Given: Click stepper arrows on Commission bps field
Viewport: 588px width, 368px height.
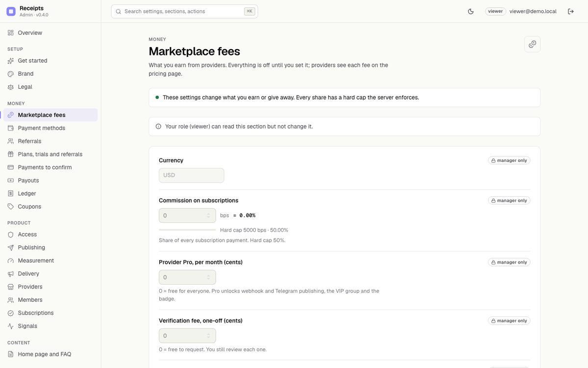Looking at the screenshot, I should click(x=208, y=215).
